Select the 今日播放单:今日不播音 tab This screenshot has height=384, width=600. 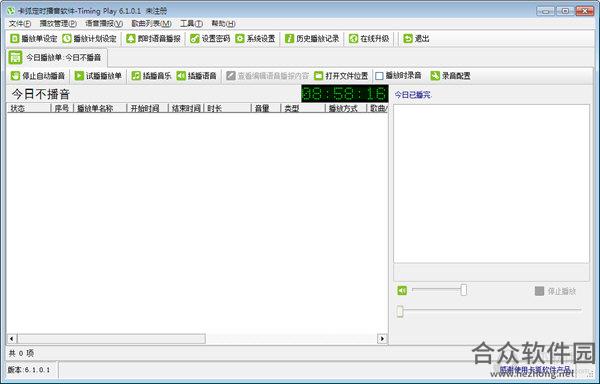tap(57, 58)
